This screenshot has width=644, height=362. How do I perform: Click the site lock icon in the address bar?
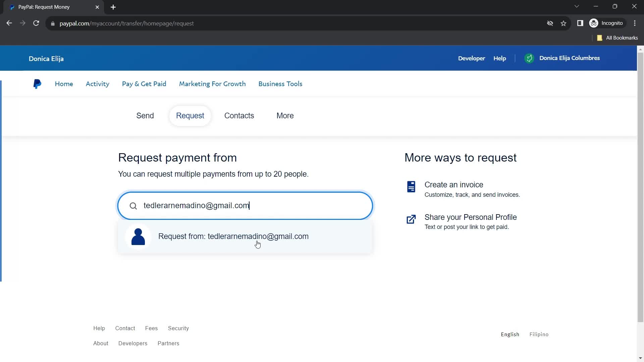pos(53,23)
